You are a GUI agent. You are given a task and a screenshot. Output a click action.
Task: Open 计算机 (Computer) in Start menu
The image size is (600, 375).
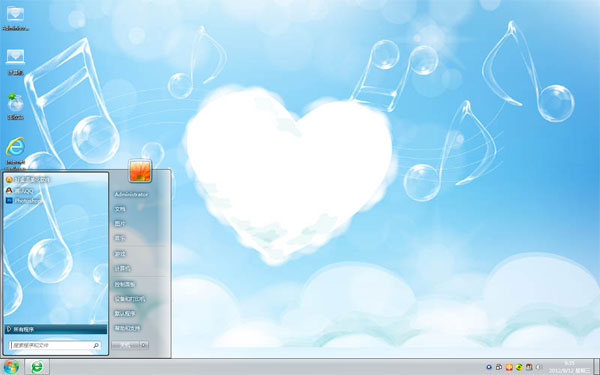(122, 268)
